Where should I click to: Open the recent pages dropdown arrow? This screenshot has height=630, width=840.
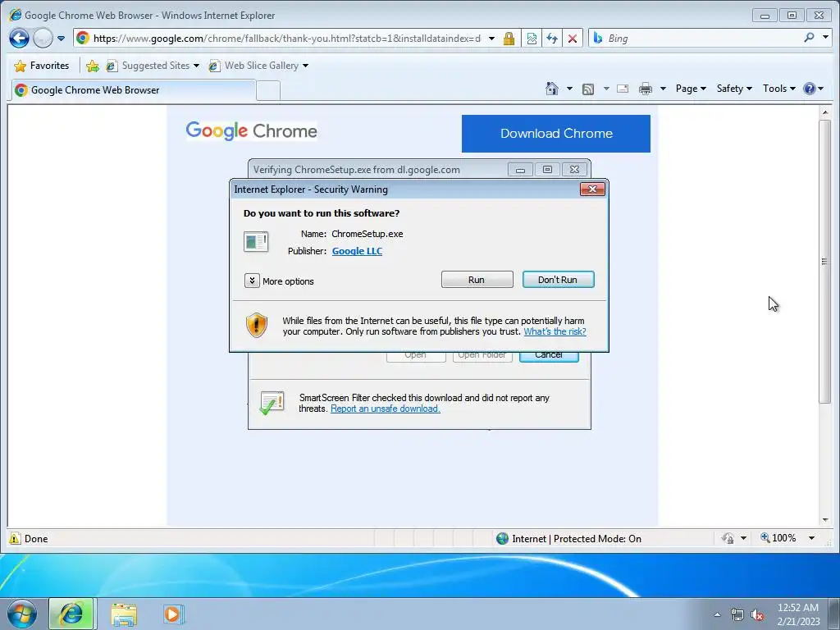(x=61, y=38)
